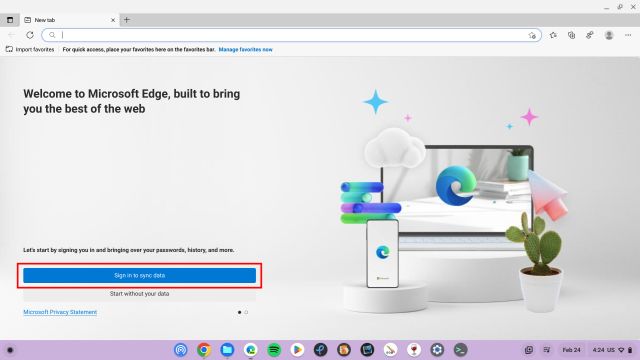The width and height of the screenshot is (640, 360).
Task: Open the media playlist tray icon
Action: [x=547, y=350]
